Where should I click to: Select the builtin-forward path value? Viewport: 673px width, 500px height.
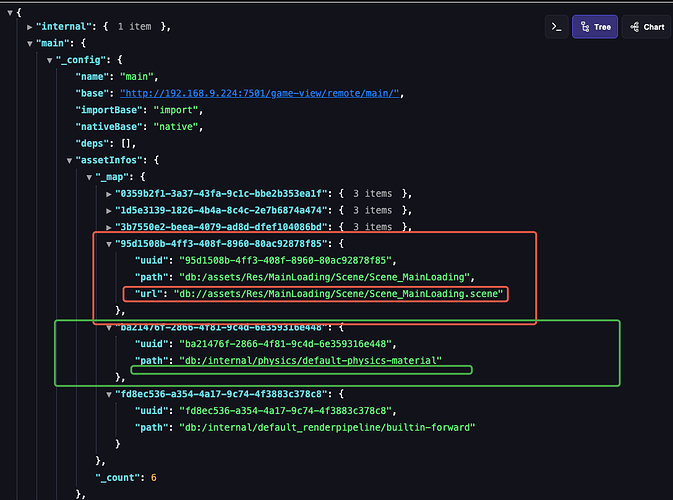(x=327, y=427)
